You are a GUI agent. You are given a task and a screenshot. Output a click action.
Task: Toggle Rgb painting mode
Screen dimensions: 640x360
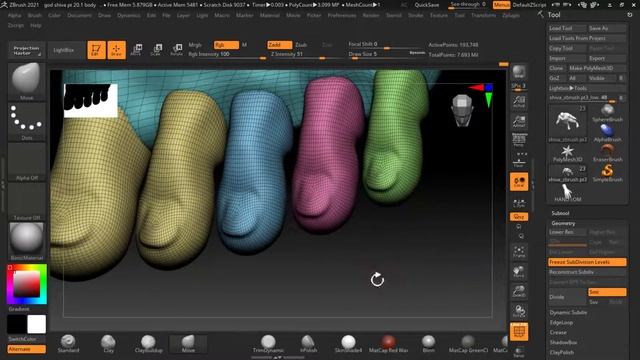click(226, 45)
